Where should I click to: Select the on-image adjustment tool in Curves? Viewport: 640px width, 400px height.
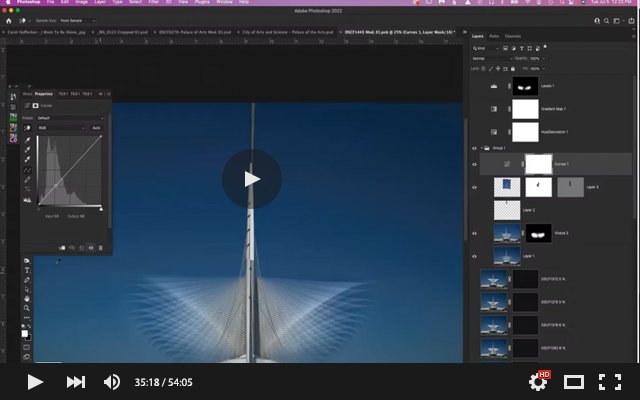27,128
